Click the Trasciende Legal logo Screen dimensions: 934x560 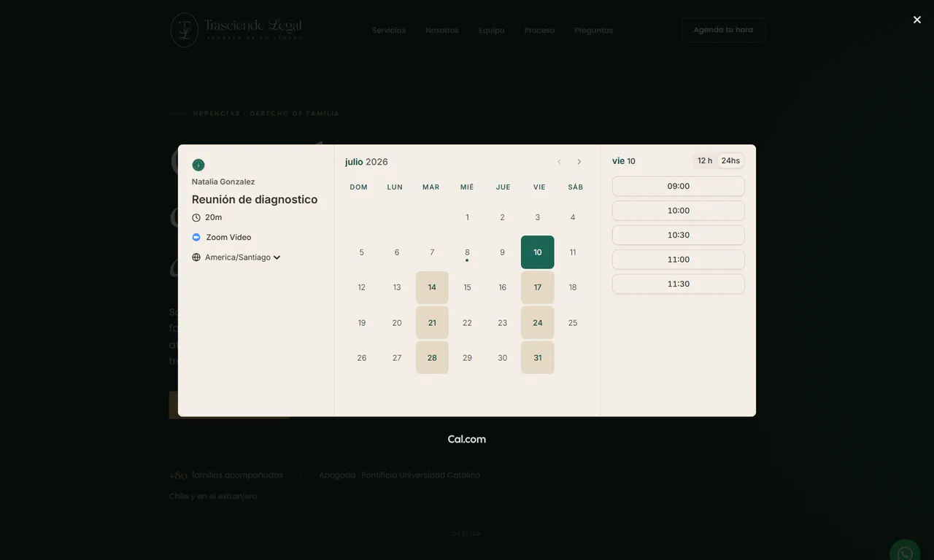[x=236, y=30]
